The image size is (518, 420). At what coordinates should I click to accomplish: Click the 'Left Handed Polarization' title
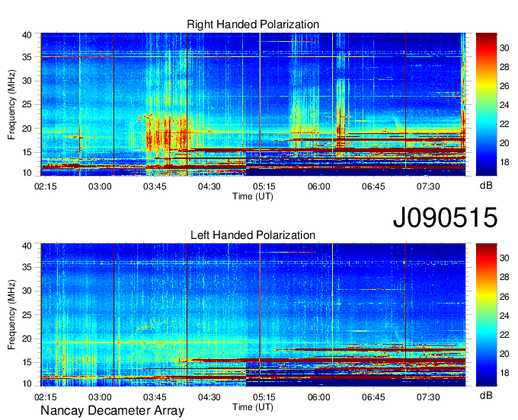coord(253,235)
